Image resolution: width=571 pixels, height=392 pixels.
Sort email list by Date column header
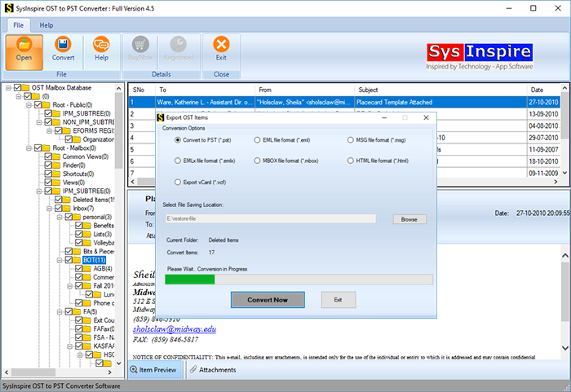543,90
